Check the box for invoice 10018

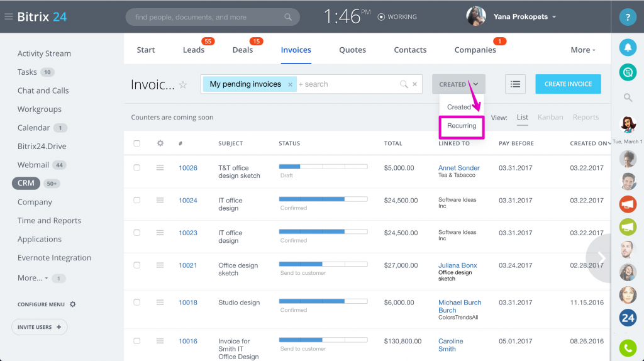(136, 303)
